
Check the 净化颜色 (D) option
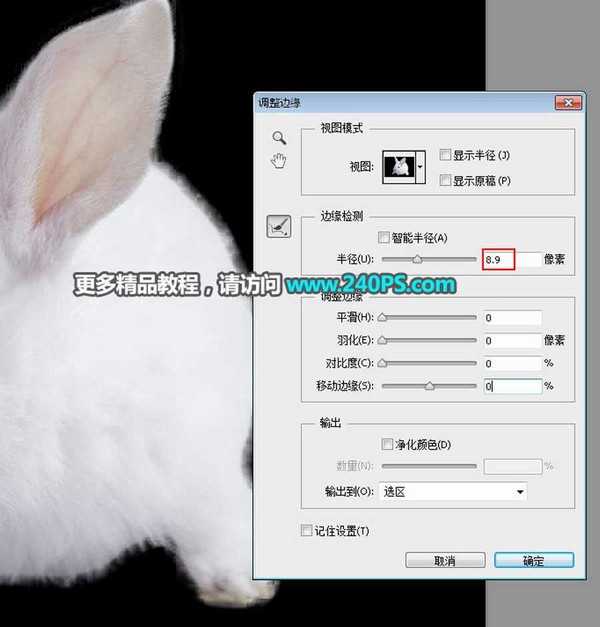click(x=388, y=444)
